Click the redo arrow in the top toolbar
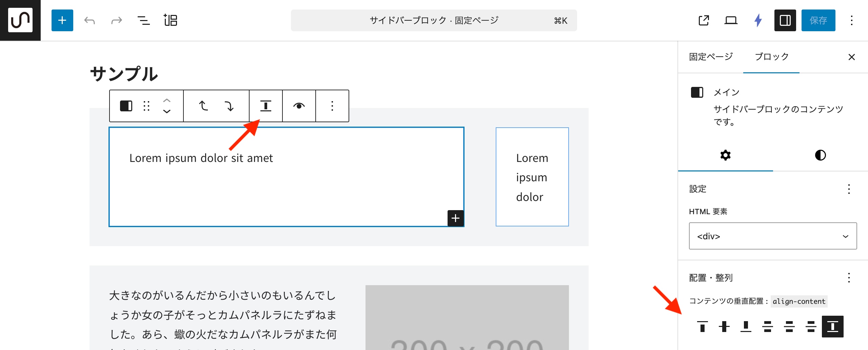The width and height of the screenshot is (868, 350). click(x=116, y=20)
